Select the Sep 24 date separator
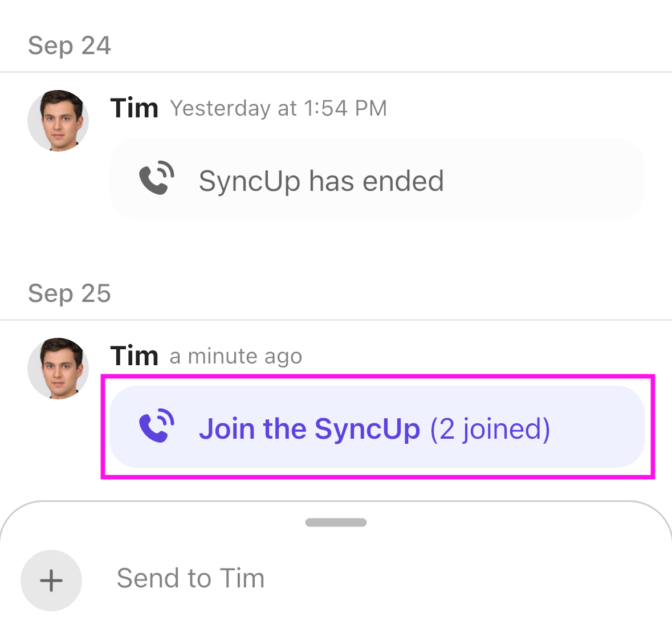This screenshot has width=672, height=629. pos(69,46)
